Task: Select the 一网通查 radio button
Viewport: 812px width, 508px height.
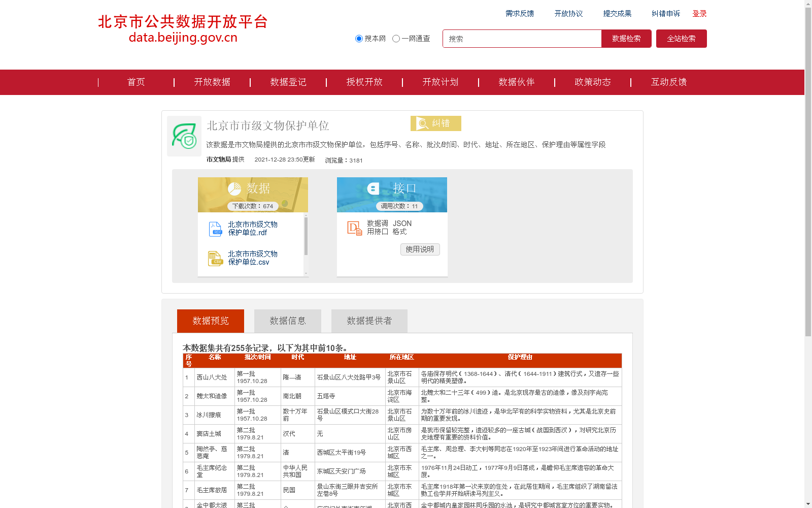Action: pyautogui.click(x=396, y=39)
